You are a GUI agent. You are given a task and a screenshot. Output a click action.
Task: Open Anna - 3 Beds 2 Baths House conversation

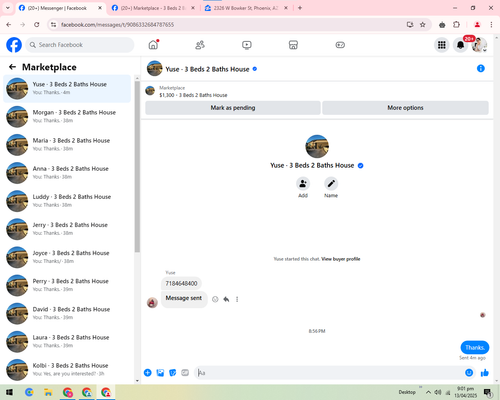[67, 173]
